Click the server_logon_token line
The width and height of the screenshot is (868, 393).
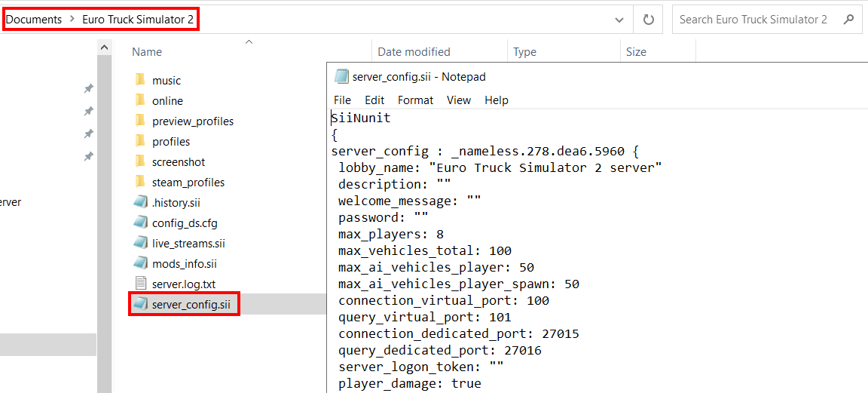point(420,367)
